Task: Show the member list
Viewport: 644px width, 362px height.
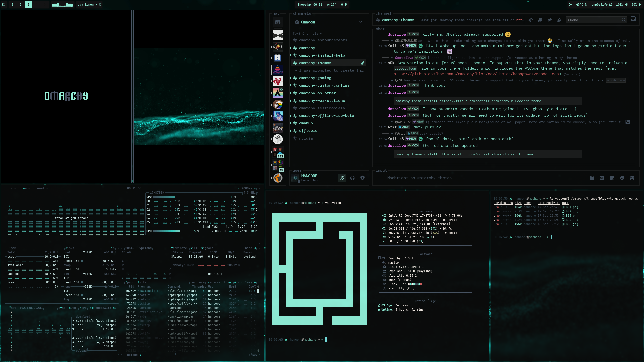Action: [559, 20]
